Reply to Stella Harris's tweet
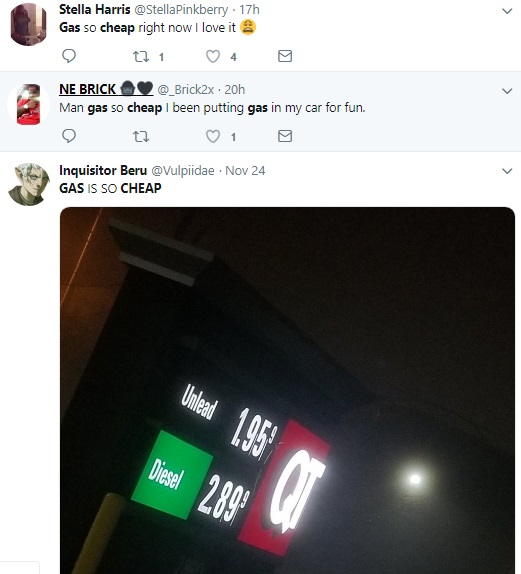 69,56
